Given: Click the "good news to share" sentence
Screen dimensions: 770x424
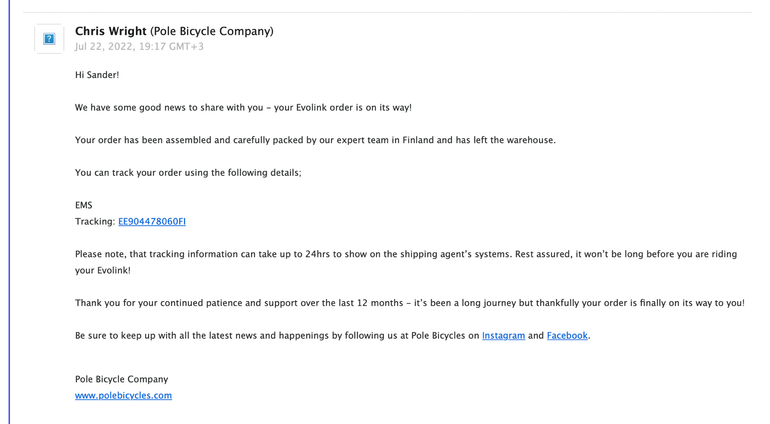Looking at the screenshot, I should tap(243, 107).
